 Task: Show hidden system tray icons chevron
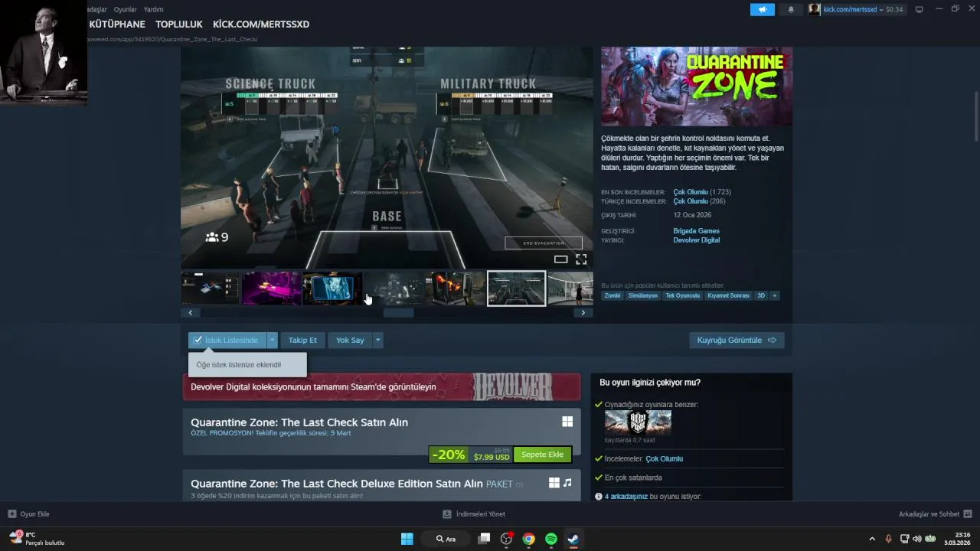(871, 539)
